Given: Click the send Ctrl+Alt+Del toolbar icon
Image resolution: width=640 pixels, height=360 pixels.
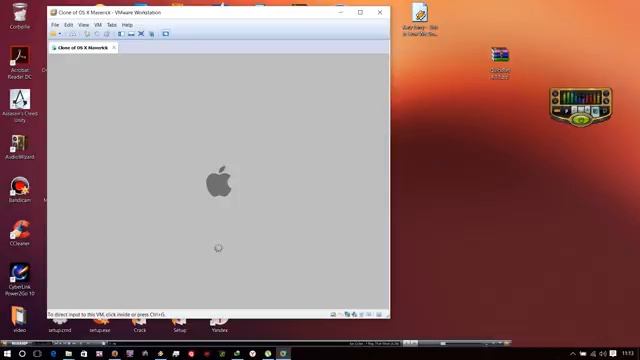Looking at the screenshot, I should coord(73,34).
